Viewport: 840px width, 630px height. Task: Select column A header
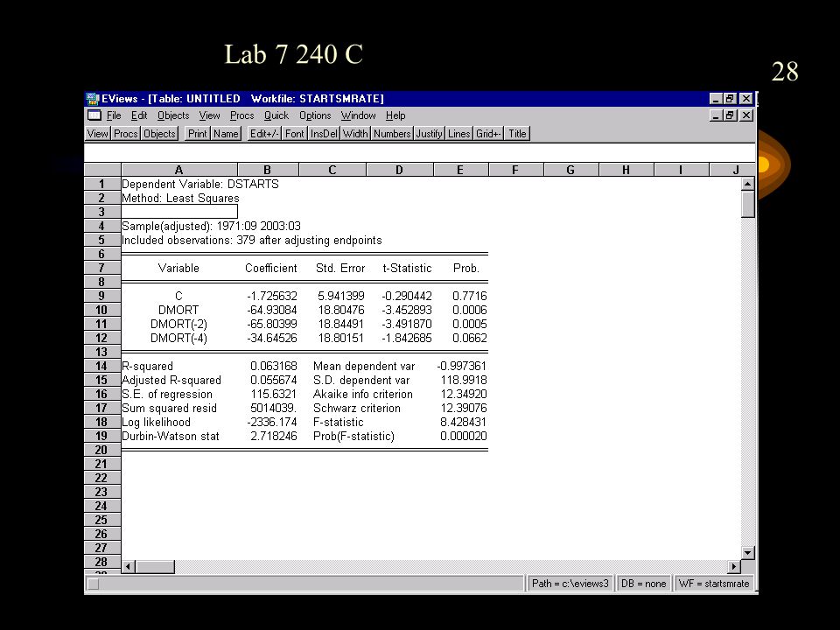tap(178, 170)
